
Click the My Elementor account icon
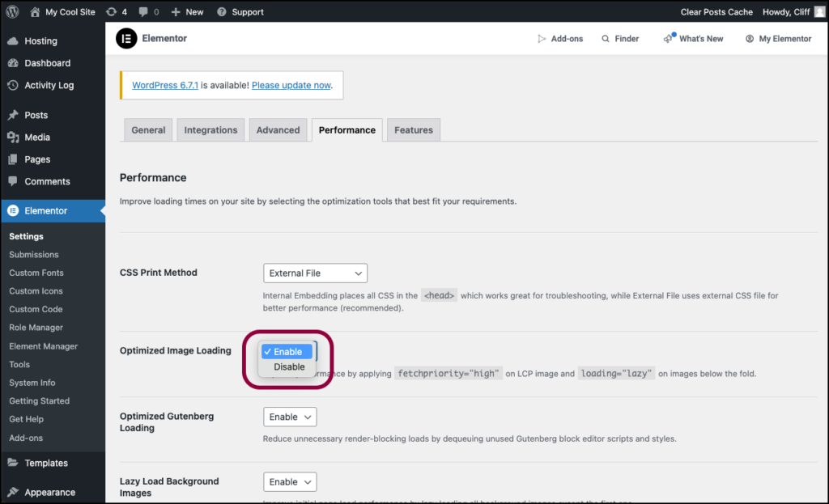coord(749,38)
